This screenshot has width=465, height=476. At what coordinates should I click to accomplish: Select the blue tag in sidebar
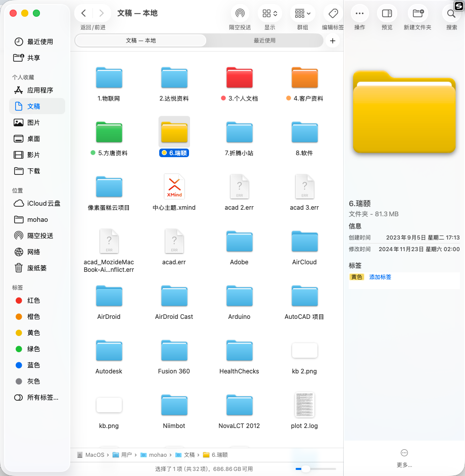pyautogui.click(x=33, y=365)
